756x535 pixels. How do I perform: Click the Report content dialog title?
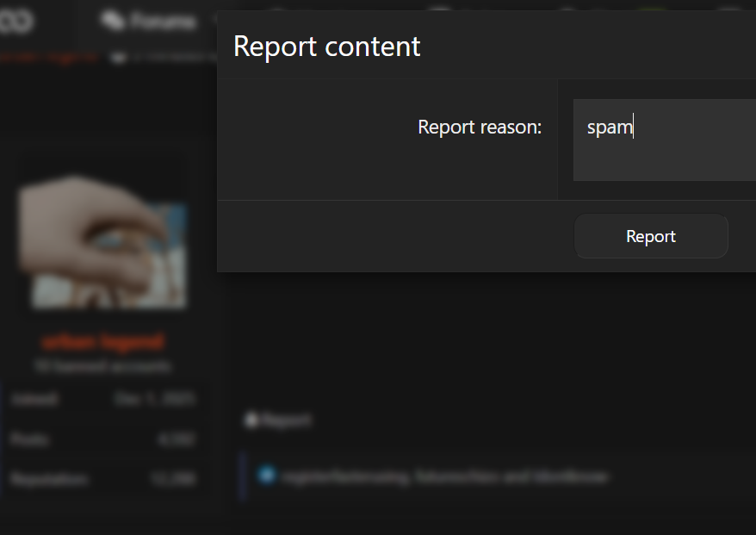(x=327, y=47)
